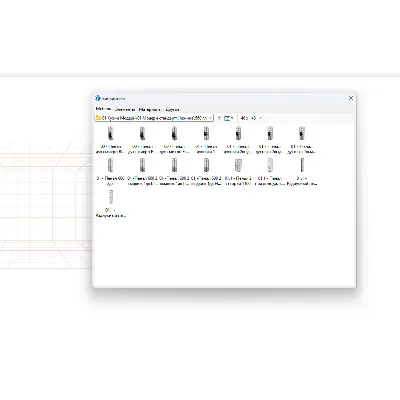Select the third model thumbnail in the top row
The image size is (400, 400).
[174, 133]
